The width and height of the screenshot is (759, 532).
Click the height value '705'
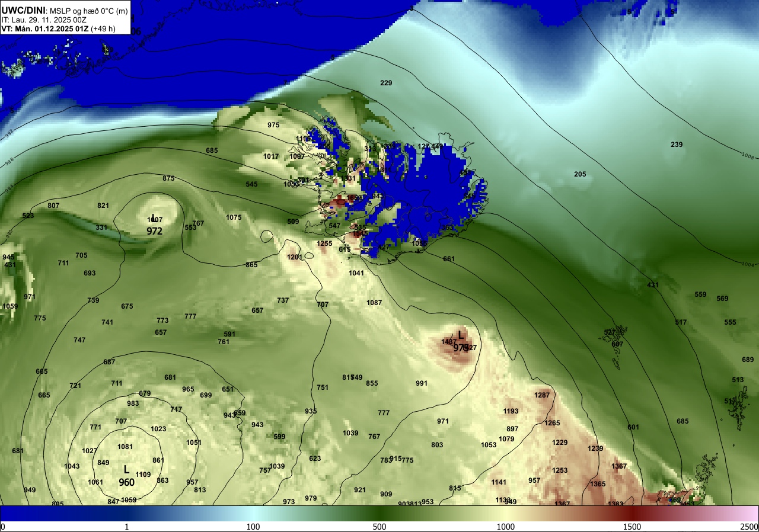pyautogui.click(x=81, y=255)
